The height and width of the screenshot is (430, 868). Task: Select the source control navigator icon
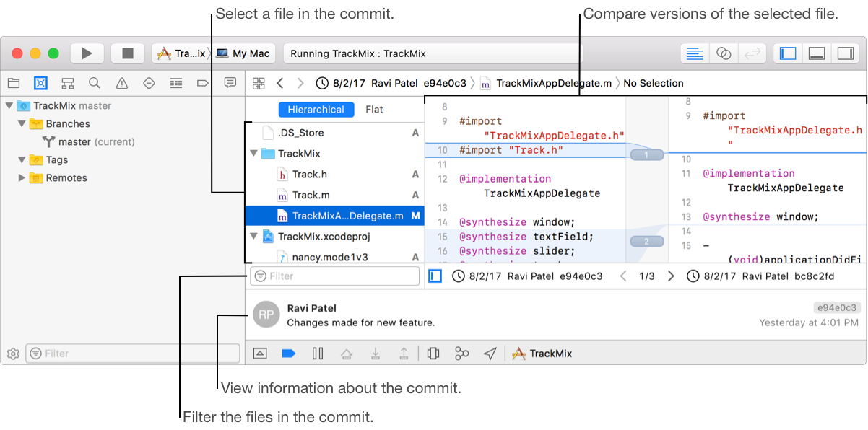tap(40, 83)
